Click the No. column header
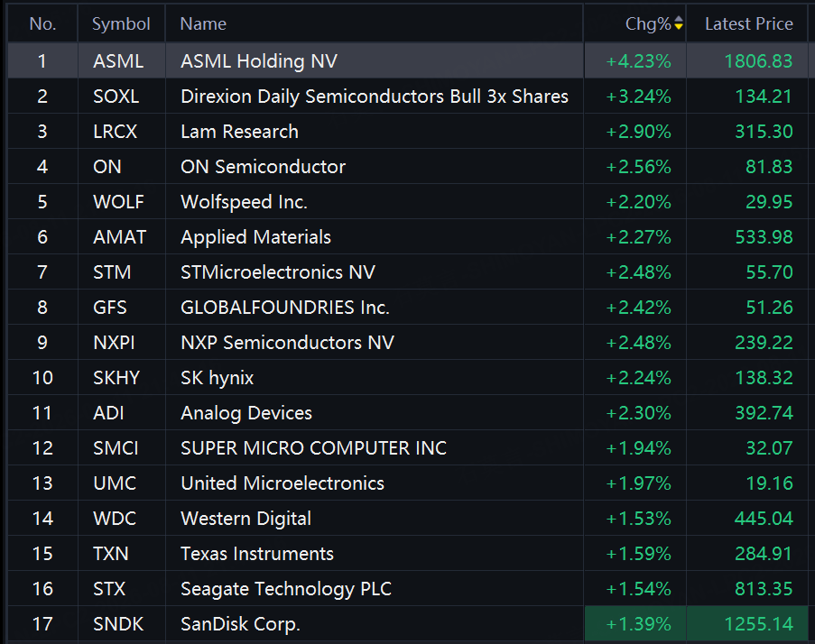Screen dimensions: 815x644 [x=42, y=23]
